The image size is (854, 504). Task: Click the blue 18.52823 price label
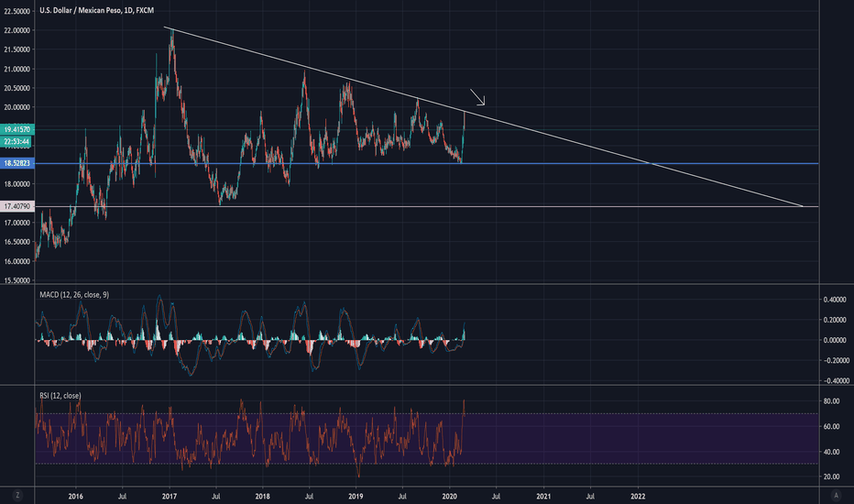coord(18,163)
